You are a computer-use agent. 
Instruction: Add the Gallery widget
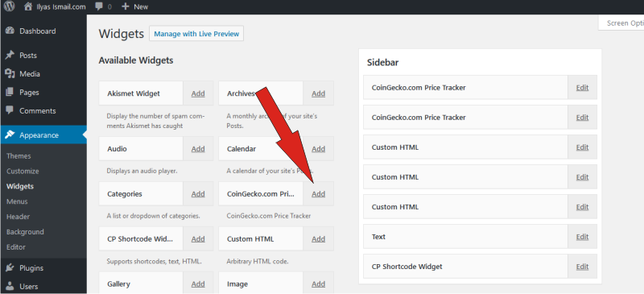198,284
